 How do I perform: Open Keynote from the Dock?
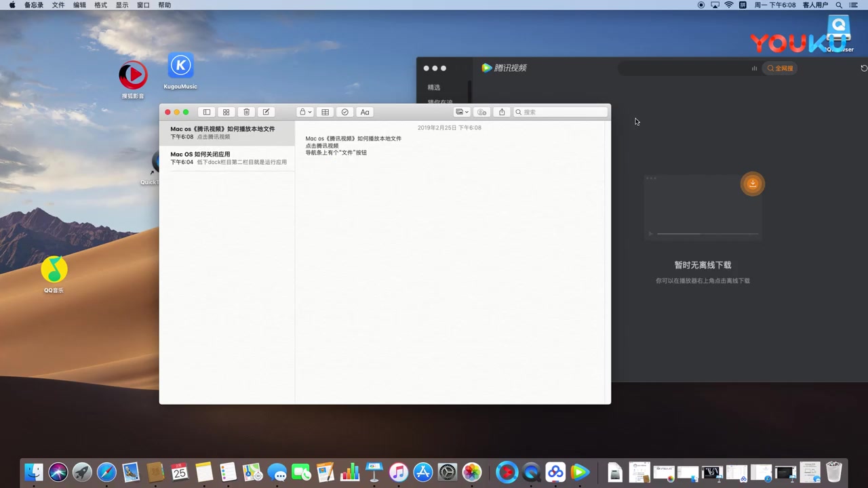point(374,472)
